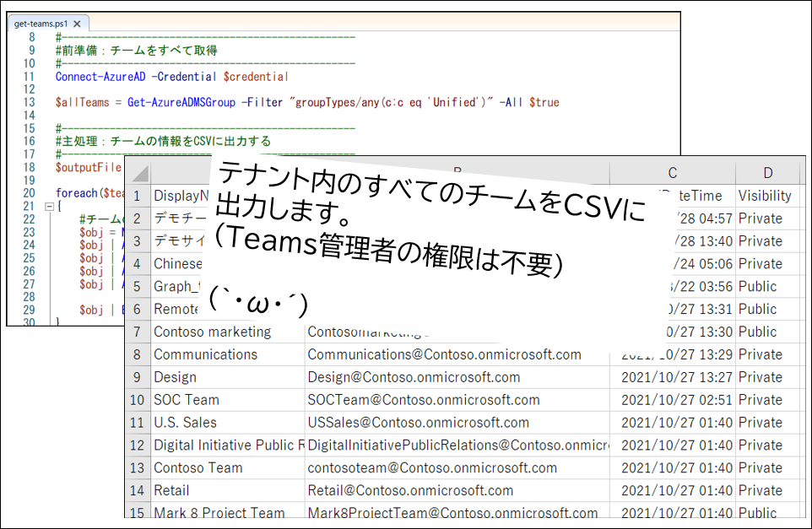
Task: Select column C header in the spreadsheet
Action: [x=672, y=173]
